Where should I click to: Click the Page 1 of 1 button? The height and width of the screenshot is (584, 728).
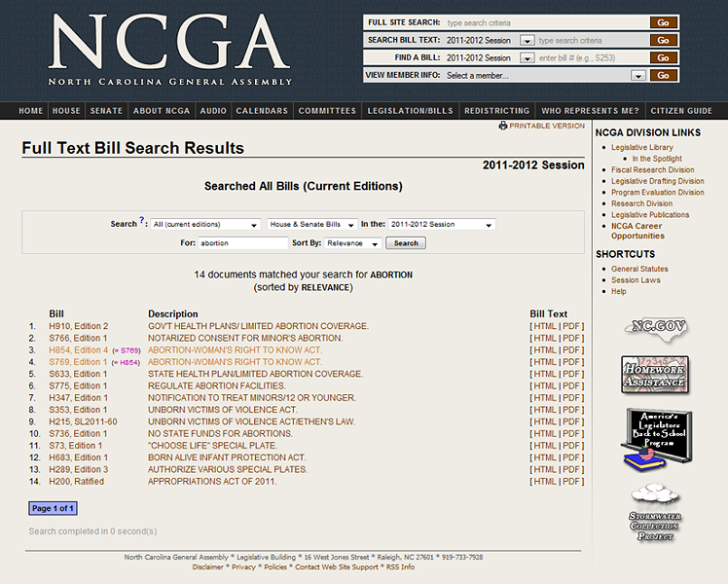[53, 508]
